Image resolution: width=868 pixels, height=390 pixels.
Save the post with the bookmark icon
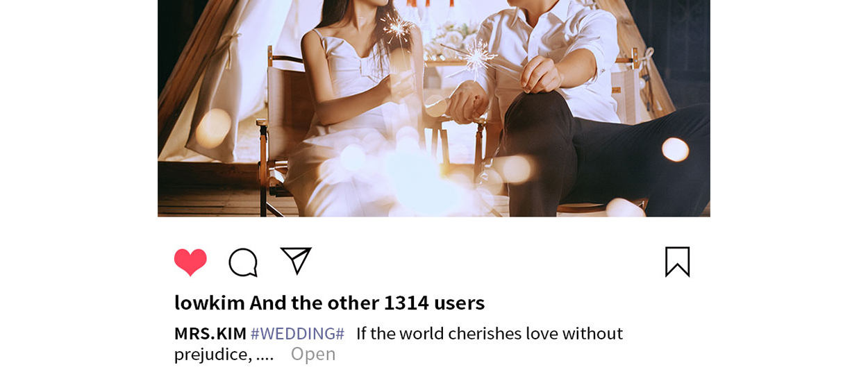(x=677, y=262)
